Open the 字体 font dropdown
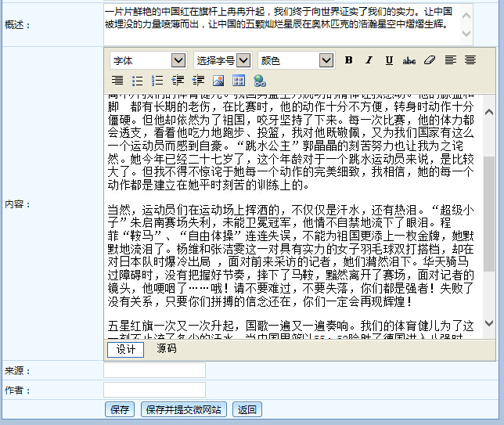The image size is (504, 425). pyautogui.click(x=148, y=60)
